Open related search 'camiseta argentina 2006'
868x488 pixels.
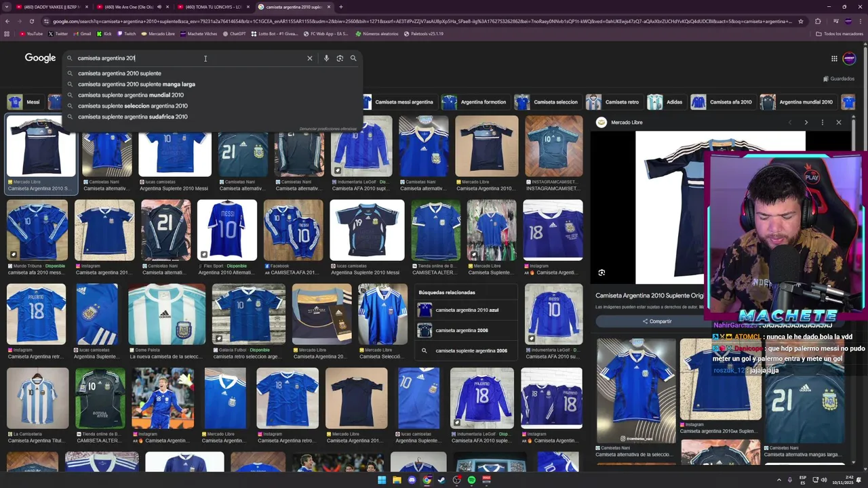click(466, 331)
